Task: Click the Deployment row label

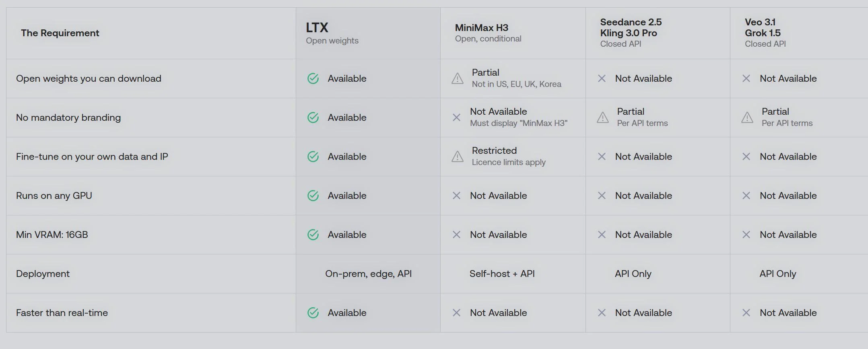Action: [43, 274]
